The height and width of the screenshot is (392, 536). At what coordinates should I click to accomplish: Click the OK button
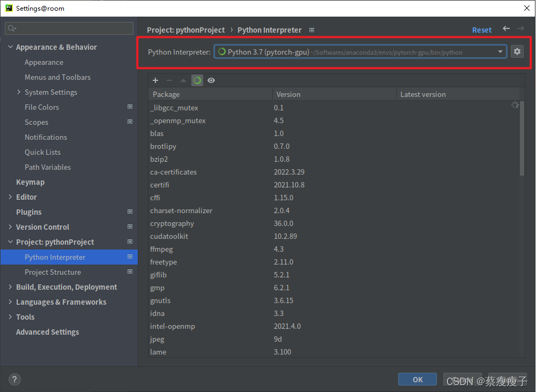(x=418, y=379)
